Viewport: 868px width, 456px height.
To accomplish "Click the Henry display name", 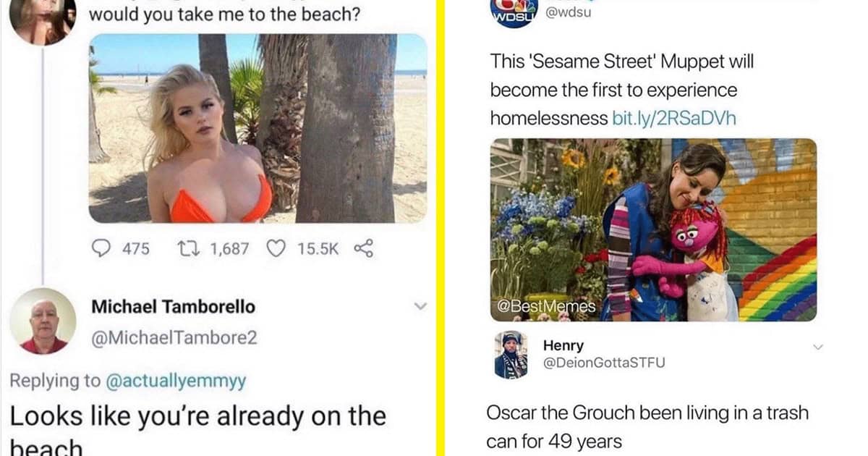I will [x=563, y=345].
